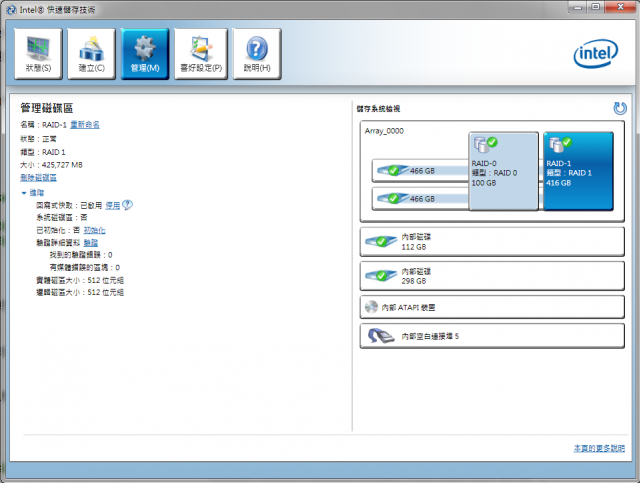Open 本頁的更多說明 more help link
This screenshot has height=483, width=640.
(x=599, y=448)
